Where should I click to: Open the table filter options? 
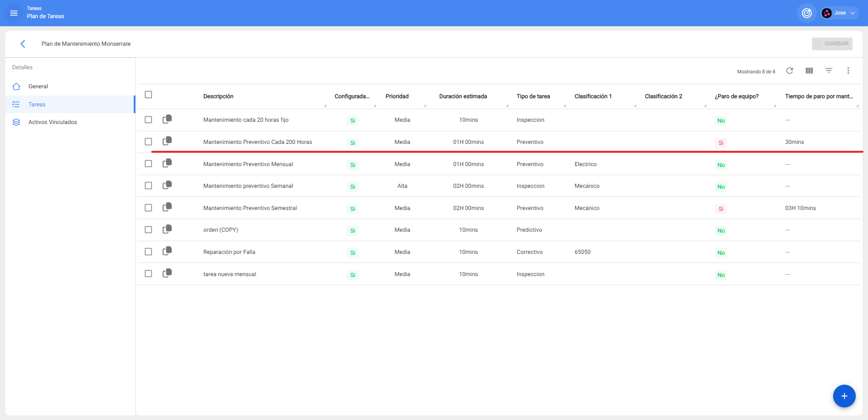point(829,71)
